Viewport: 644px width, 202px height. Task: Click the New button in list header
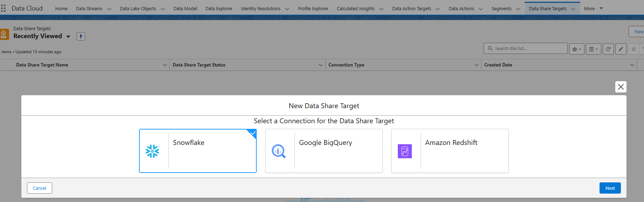click(x=637, y=32)
